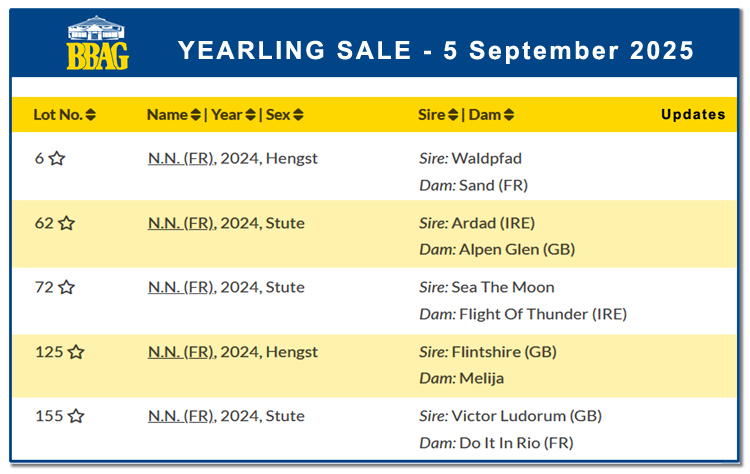Toggle the star for lot 72
This screenshot has height=474, width=750.
(x=66, y=287)
